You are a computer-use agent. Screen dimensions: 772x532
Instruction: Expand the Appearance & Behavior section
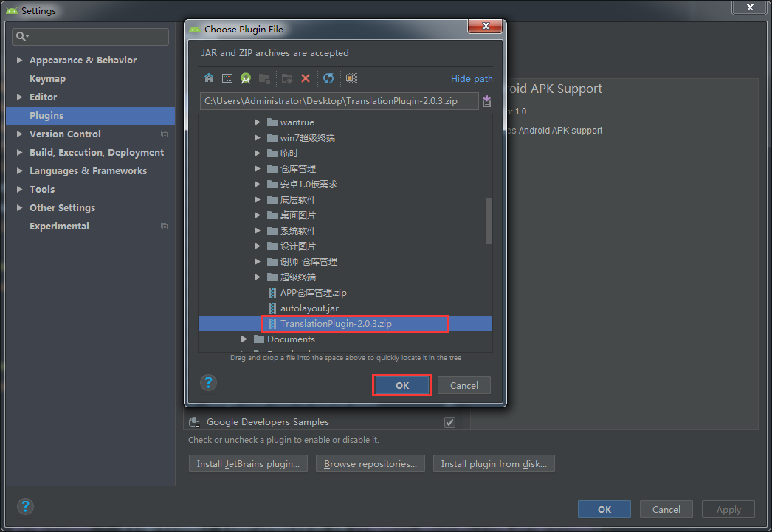(18, 60)
